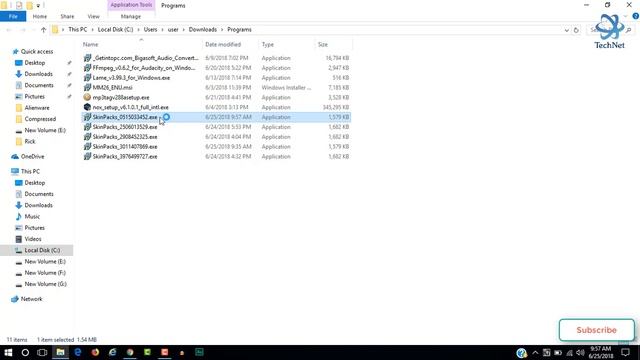Open New Volume (F:) drive

click(x=45, y=273)
